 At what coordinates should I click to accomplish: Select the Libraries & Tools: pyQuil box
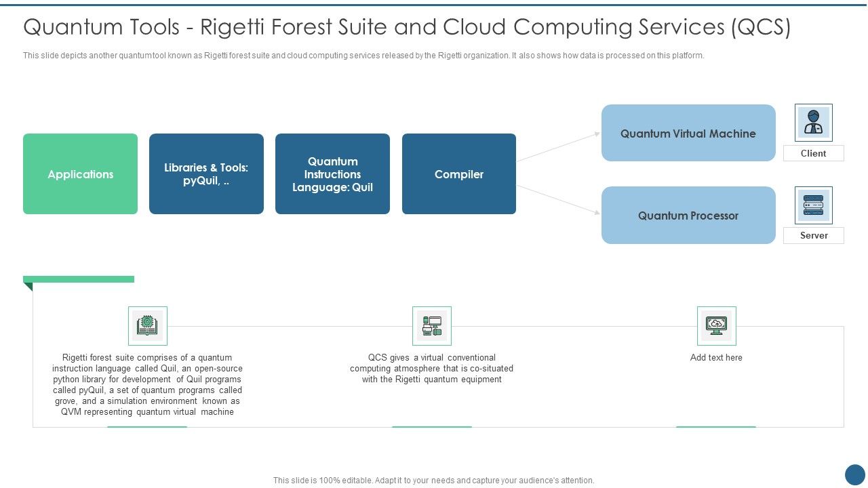coord(206,174)
